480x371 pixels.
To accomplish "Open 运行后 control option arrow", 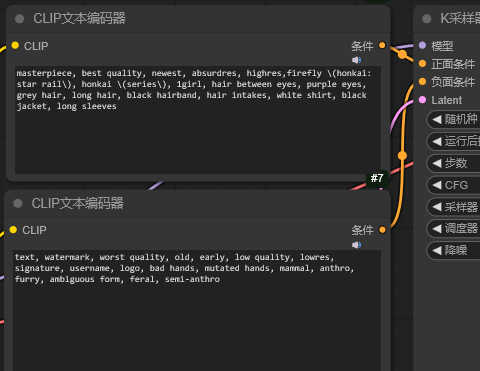I will [437, 141].
